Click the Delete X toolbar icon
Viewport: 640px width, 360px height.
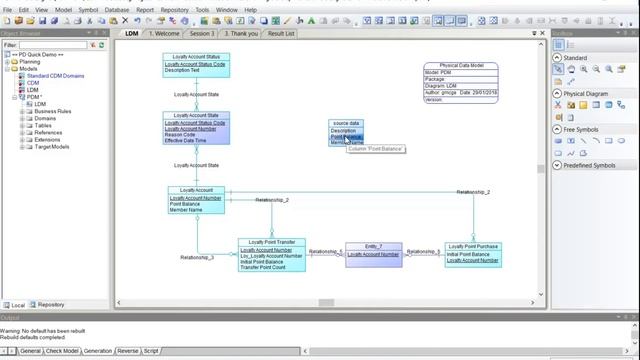[125, 20]
